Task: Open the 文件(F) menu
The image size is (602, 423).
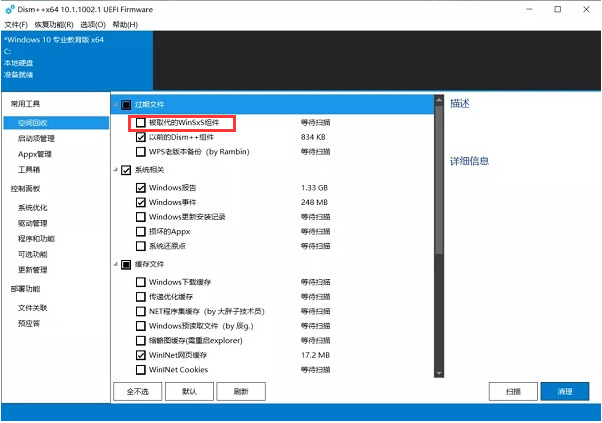Action: point(16,25)
